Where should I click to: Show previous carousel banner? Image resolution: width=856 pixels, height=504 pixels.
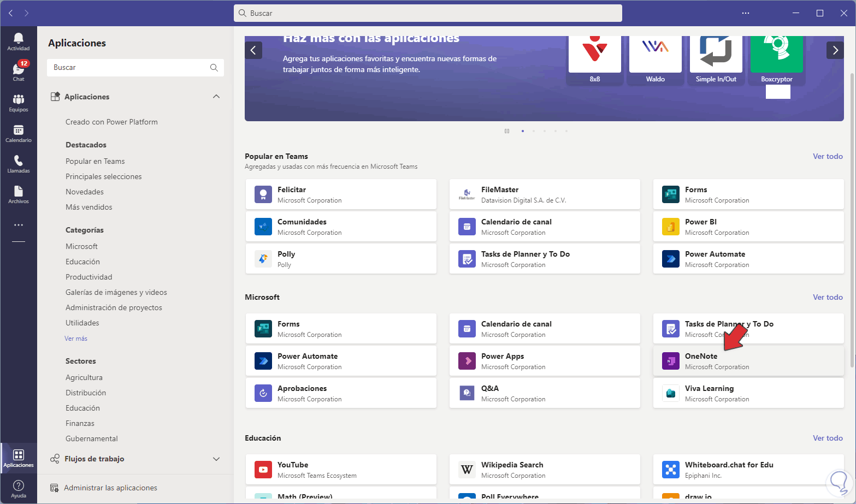click(x=253, y=50)
